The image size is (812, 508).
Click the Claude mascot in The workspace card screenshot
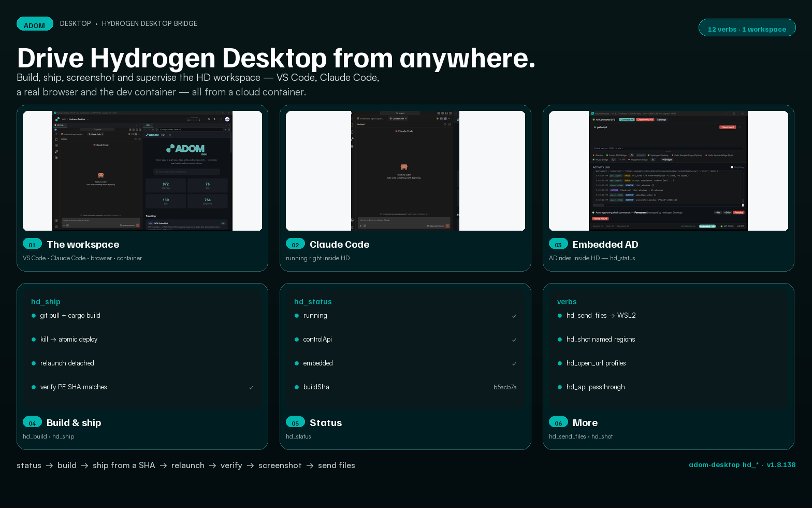(100, 176)
